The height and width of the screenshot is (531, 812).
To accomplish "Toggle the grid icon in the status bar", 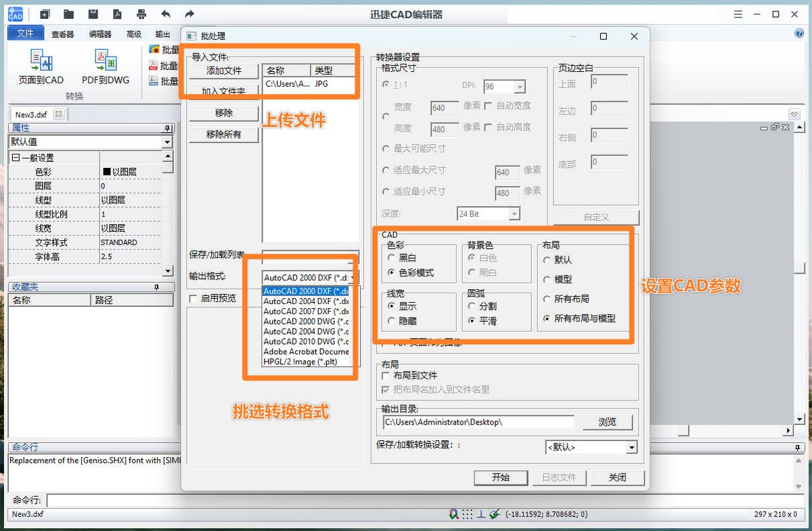I will click(467, 515).
